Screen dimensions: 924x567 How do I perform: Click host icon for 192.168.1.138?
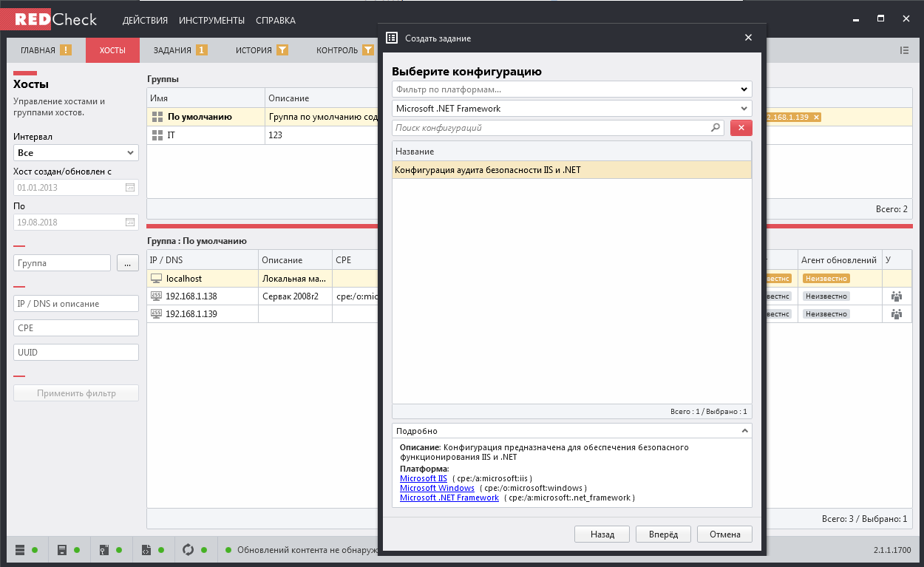tap(156, 296)
